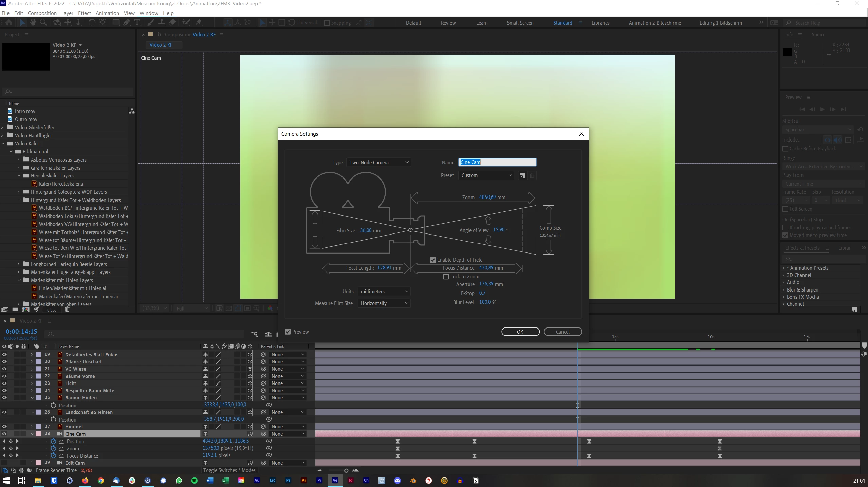Open the camera Type dropdown
The width and height of the screenshot is (868, 487).
pos(378,162)
